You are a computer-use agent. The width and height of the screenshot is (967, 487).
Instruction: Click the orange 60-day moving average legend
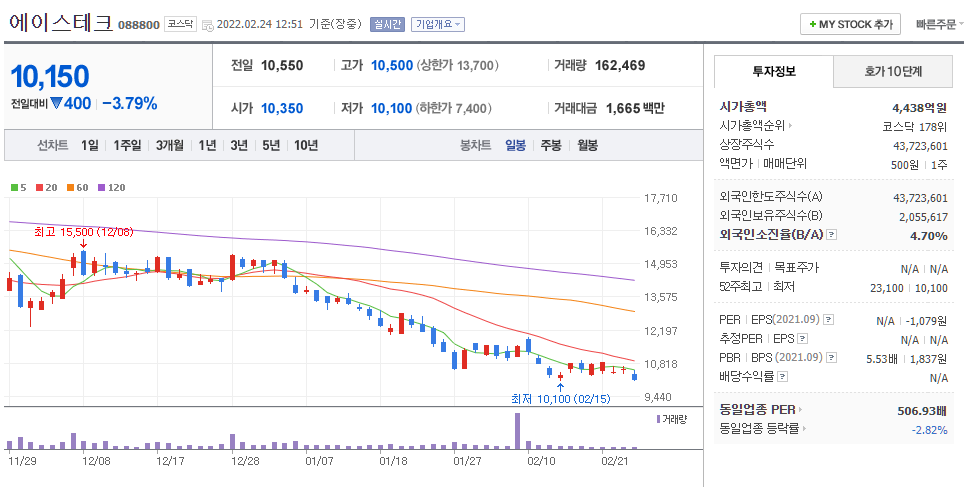[x=77, y=187]
